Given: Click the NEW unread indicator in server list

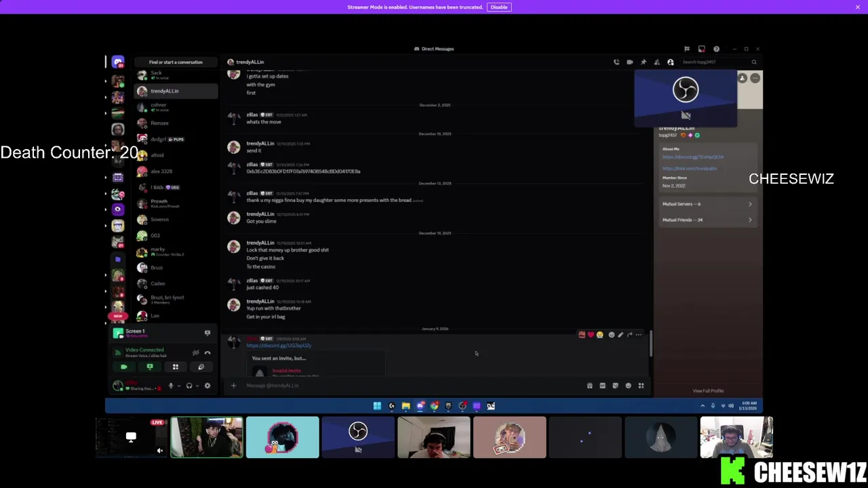Looking at the screenshot, I should 118,316.
